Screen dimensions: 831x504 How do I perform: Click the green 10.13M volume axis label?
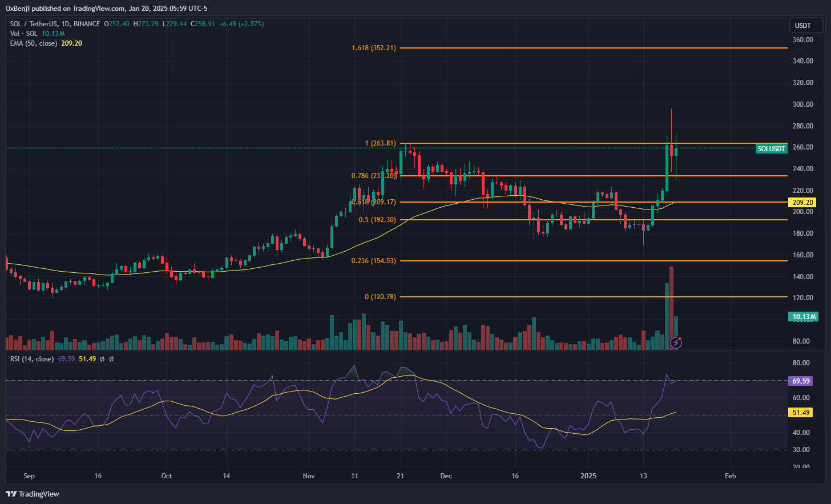[x=804, y=317]
